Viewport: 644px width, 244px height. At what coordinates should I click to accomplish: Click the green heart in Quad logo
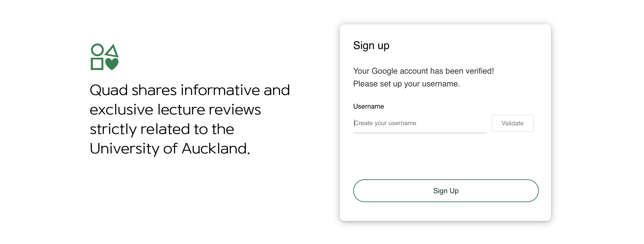[112, 64]
